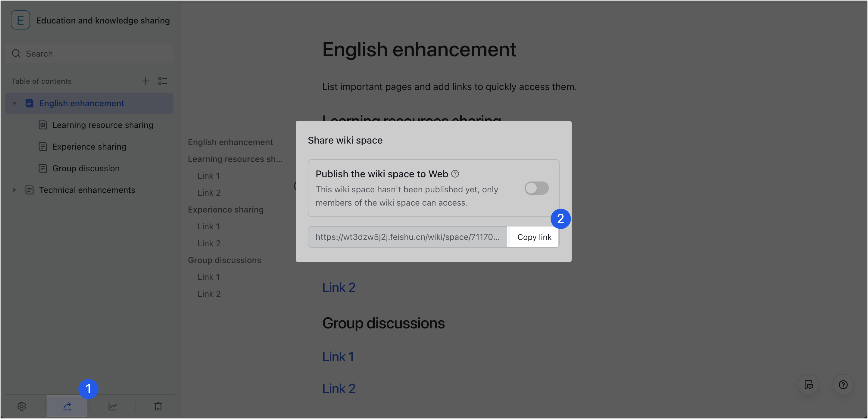Click the wiki space URL field
The height and width of the screenshot is (419, 868).
(x=407, y=237)
